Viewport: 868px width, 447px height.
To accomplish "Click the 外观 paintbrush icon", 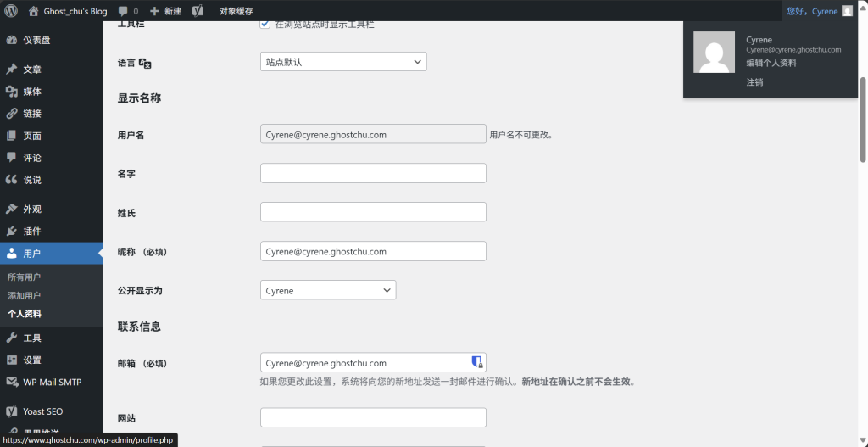I will (11, 210).
